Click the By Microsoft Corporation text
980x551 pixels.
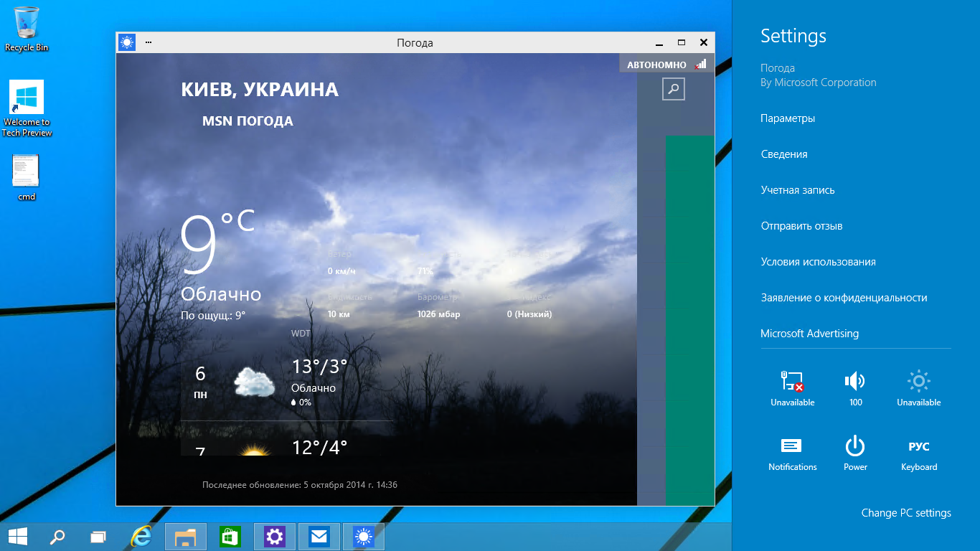point(819,83)
